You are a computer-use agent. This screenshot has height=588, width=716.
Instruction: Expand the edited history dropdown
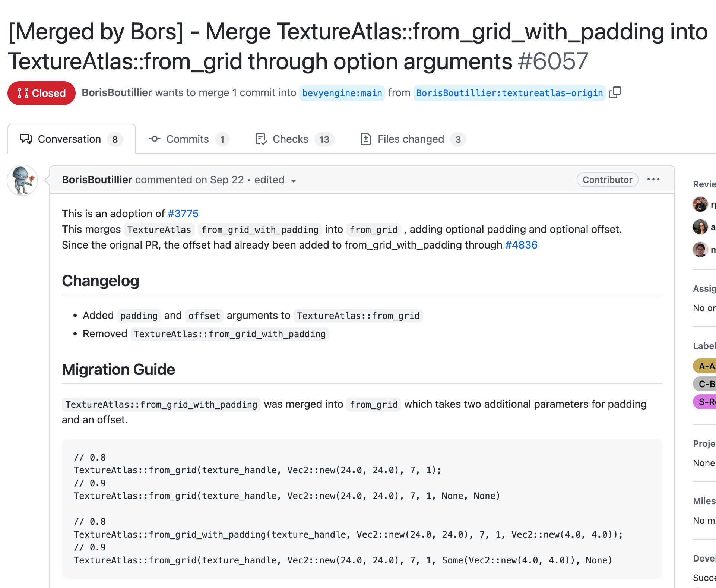click(x=275, y=180)
